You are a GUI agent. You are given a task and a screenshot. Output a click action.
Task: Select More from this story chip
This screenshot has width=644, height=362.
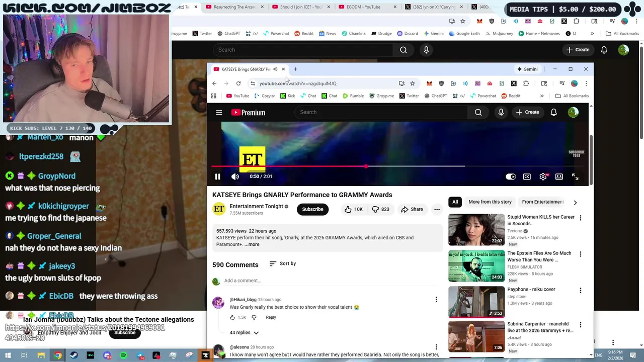pyautogui.click(x=490, y=202)
